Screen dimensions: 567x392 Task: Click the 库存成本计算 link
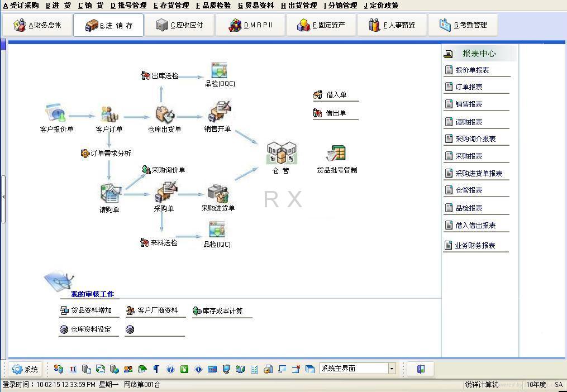[x=222, y=310]
